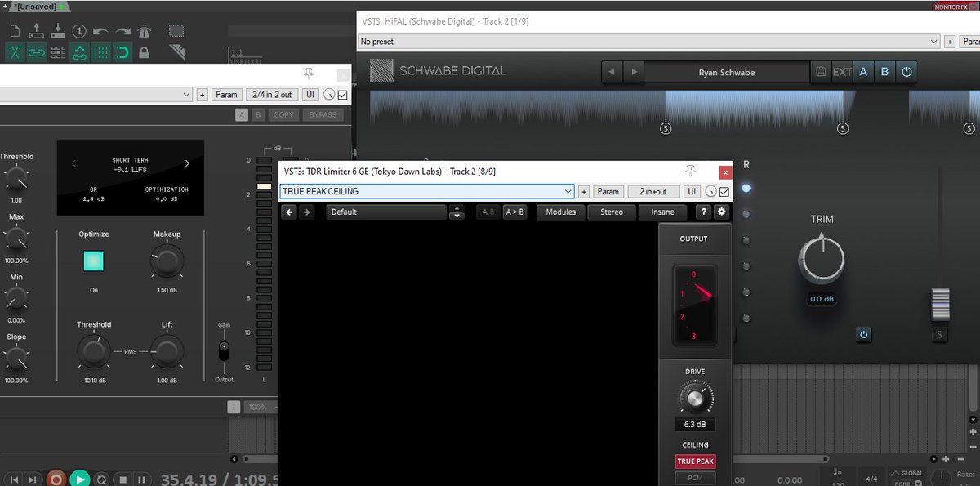Image resolution: width=980 pixels, height=486 pixels.
Task: Click the A > B copy button
Action: click(514, 212)
